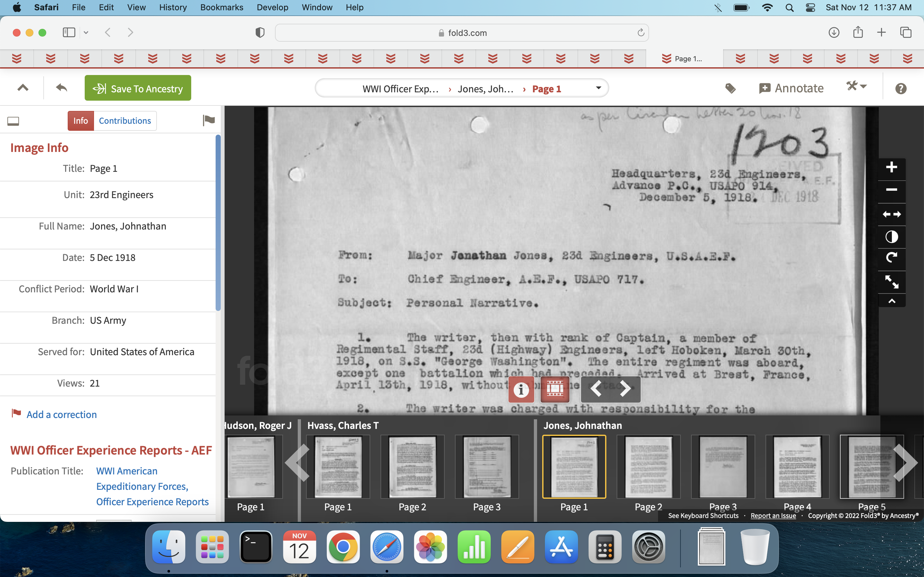Click the rotate image icon

[892, 258]
